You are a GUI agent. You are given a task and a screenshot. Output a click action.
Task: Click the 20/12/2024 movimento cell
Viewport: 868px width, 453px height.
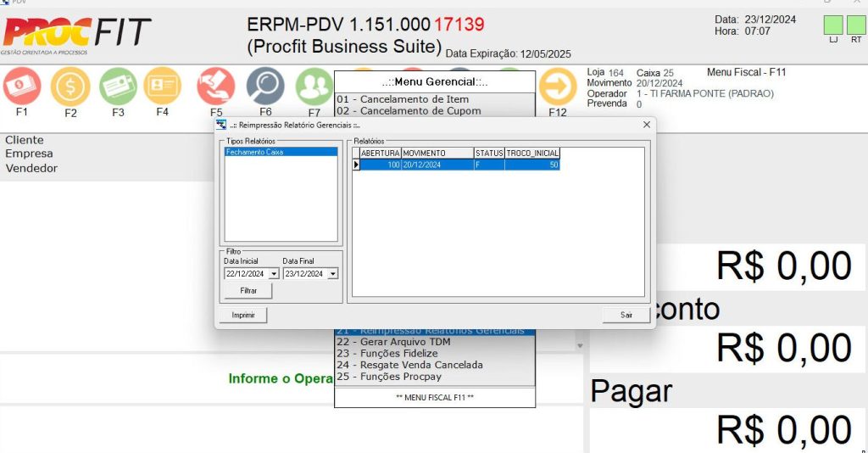coord(437,165)
